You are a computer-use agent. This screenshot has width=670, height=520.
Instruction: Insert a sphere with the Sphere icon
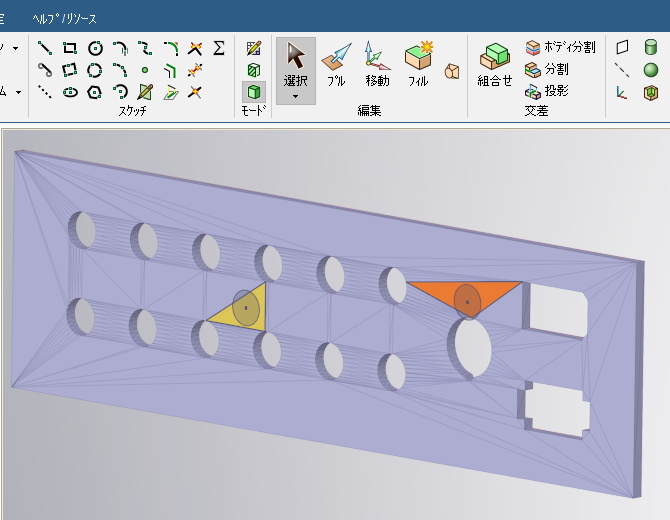[x=650, y=70]
